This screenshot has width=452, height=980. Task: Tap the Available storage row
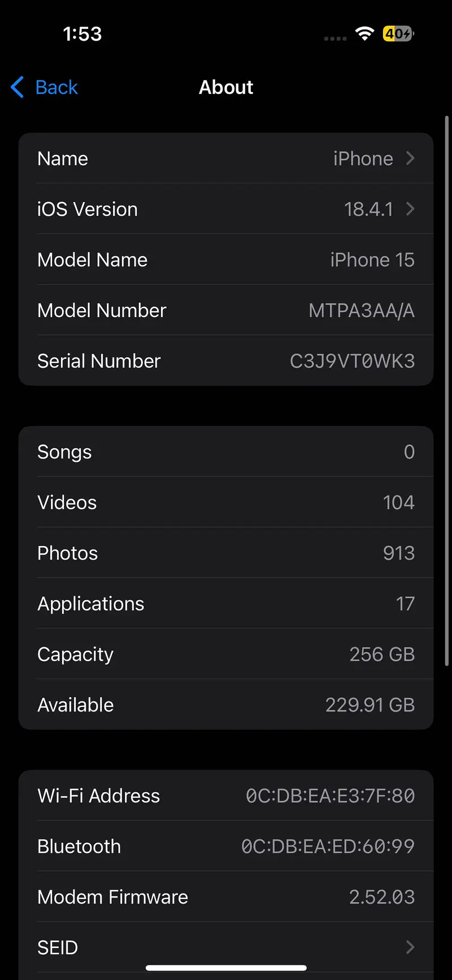(226, 705)
